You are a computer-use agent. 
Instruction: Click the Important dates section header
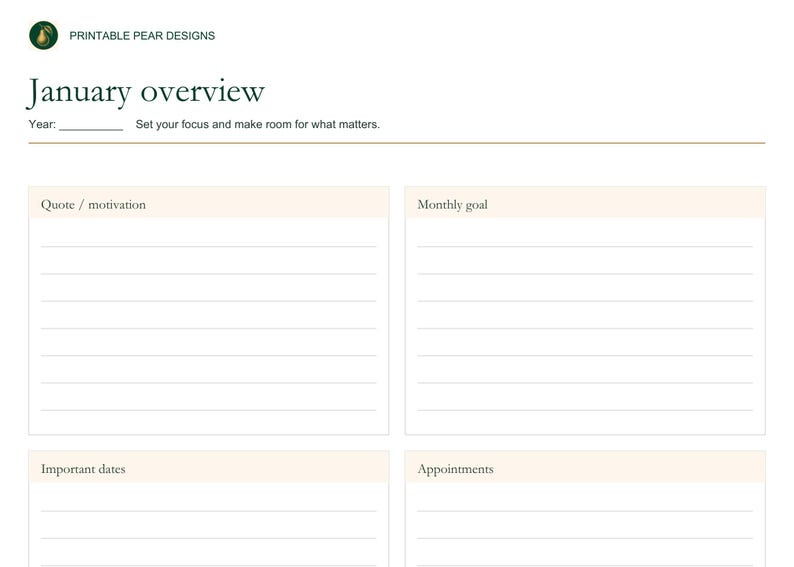tap(209, 468)
